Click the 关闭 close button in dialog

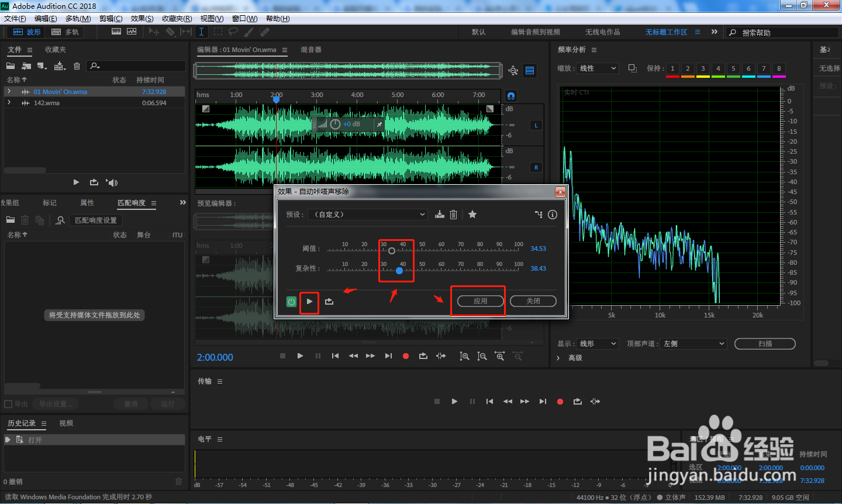coord(533,301)
